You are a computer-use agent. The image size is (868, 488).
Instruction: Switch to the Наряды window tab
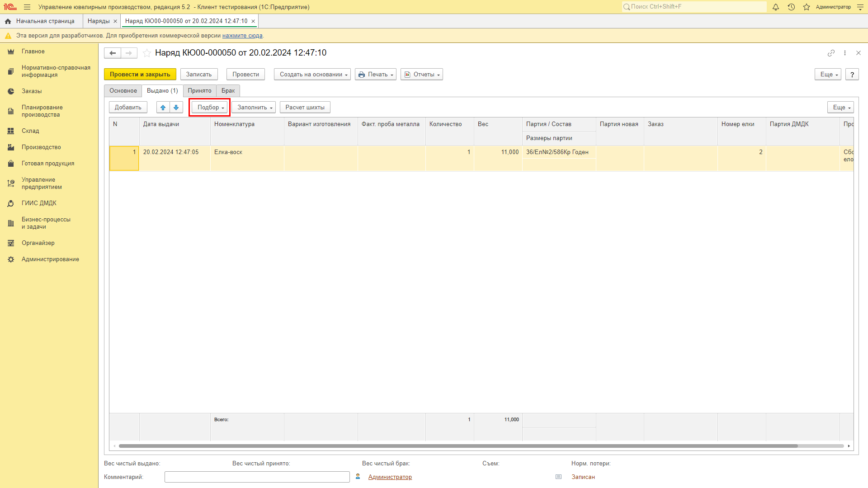point(99,21)
